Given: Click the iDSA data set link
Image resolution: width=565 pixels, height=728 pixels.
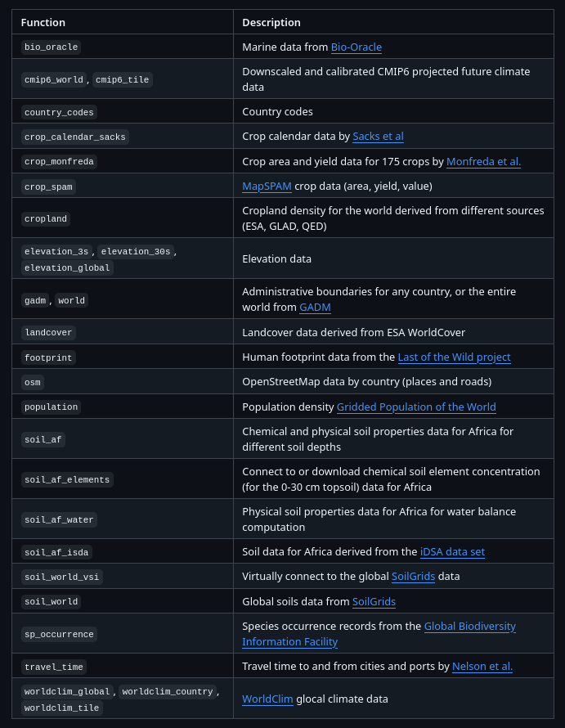Looking at the screenshot, I should click(x=452, y=552).
